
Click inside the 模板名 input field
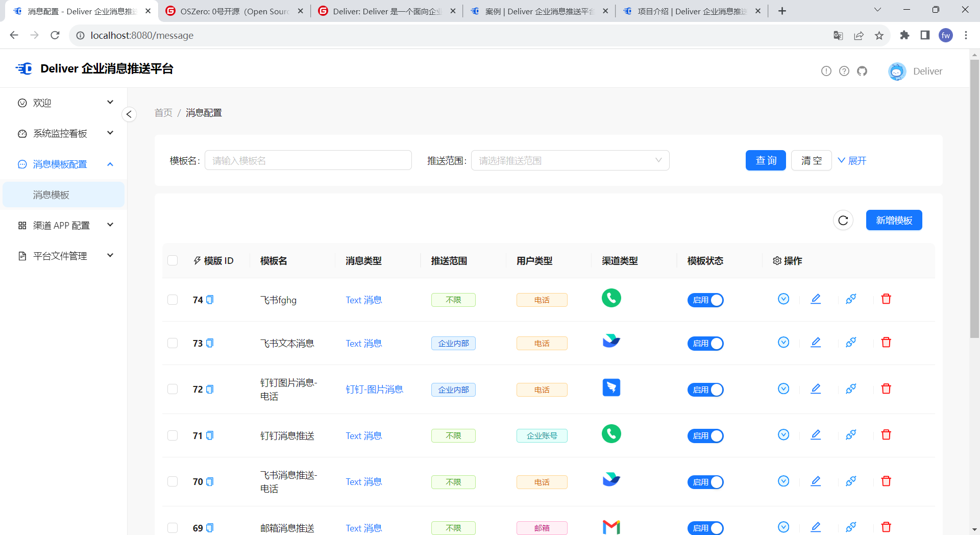coord(308,160)
